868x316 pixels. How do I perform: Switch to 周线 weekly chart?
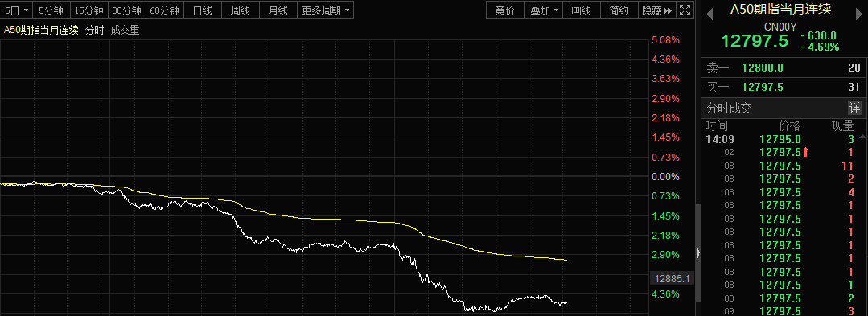coord(240,10)
